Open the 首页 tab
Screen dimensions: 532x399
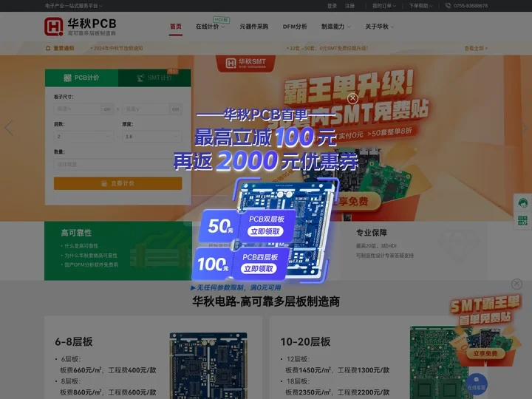coord(175,27)
